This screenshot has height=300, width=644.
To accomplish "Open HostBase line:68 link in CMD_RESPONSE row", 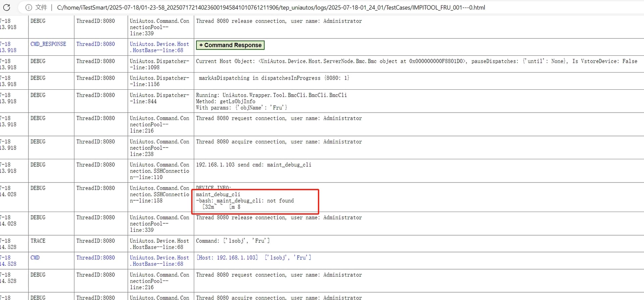I will (159, 47).
